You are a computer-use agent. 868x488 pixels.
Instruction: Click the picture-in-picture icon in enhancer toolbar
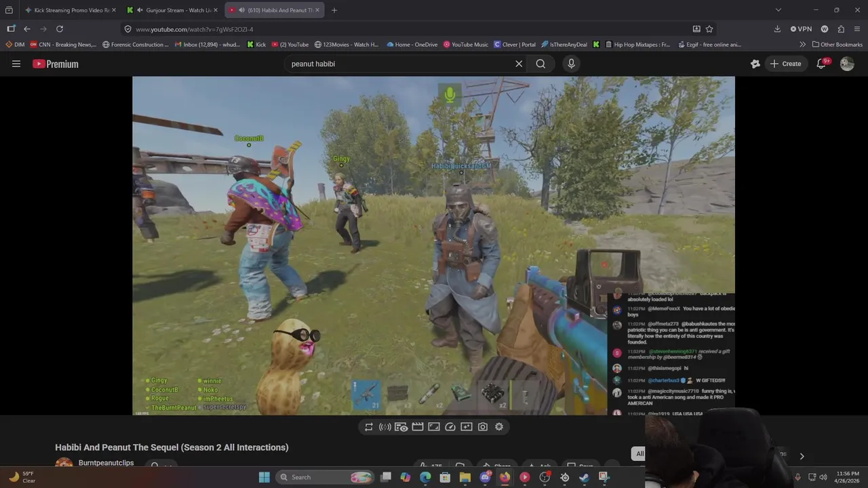click(467, 427)
